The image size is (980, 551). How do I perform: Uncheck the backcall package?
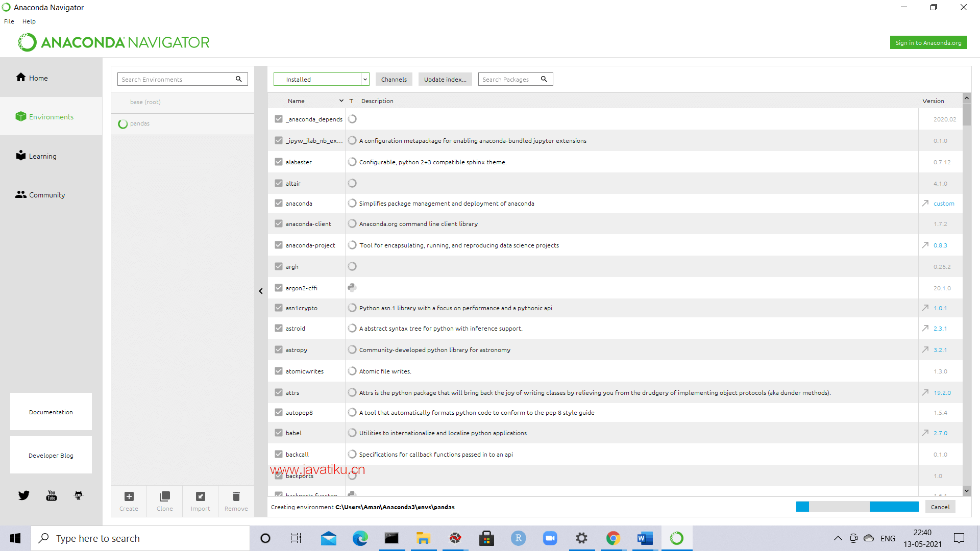[278, 454]
